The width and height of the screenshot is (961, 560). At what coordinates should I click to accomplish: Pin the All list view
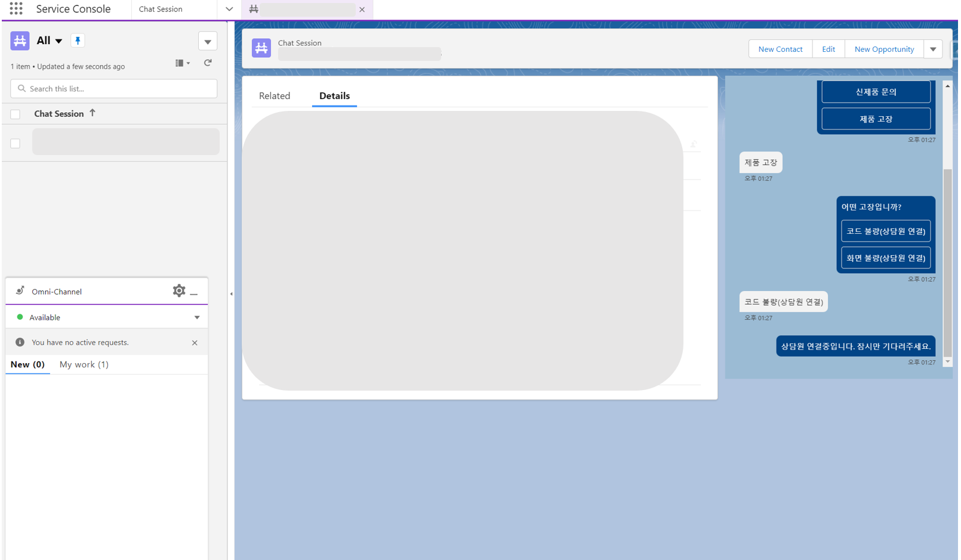click(78, 41)
